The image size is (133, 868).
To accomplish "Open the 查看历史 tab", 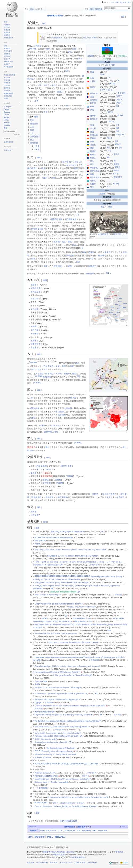I will [x=99, y=9].
